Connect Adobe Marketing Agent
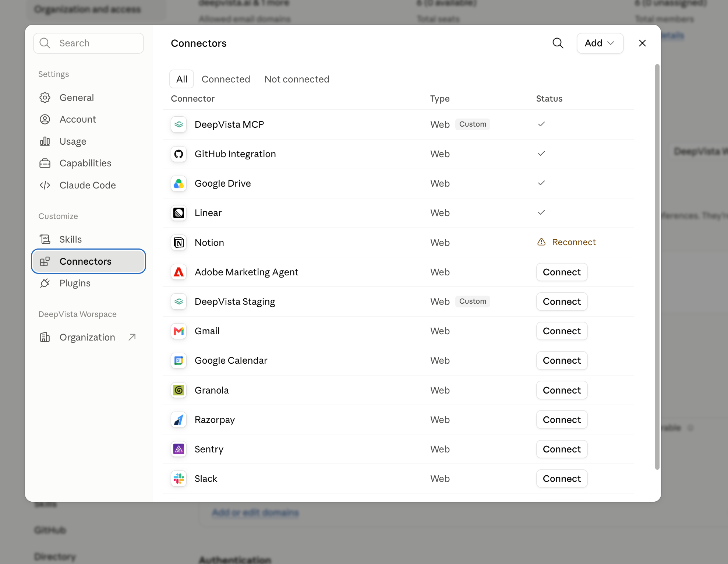Image resolution: width=728 pixels, height=564 pixels. tap(562, 272)
